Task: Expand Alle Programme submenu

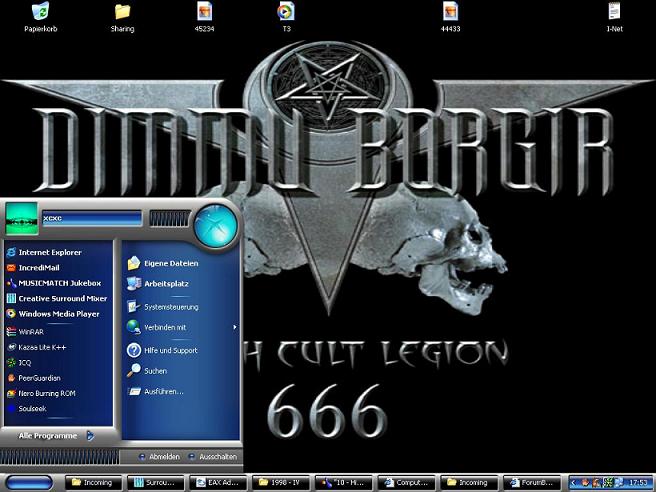Action: (x=56, y=436)
